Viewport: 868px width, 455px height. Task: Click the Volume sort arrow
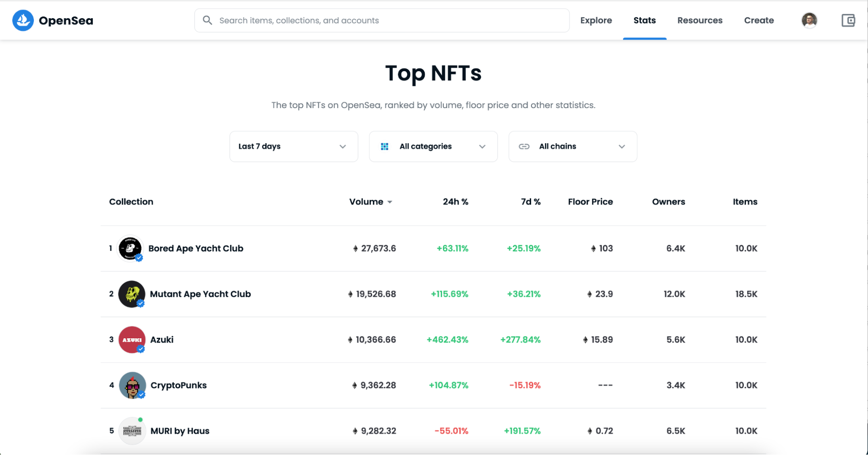(390, 202)
